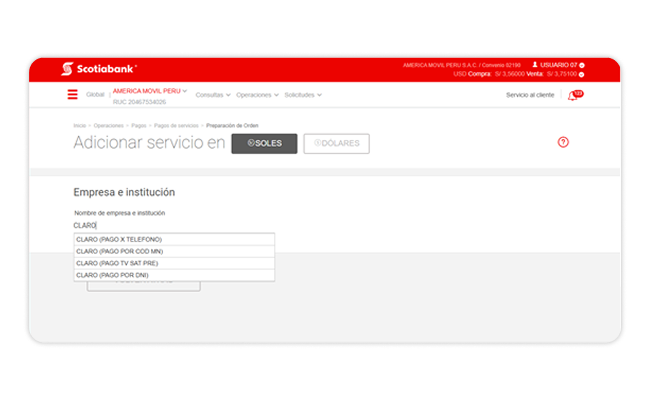650x400 pixels.
Task: Choose CLARO (PAGO POR COD MN) suggestion
Action: coord(174,252)
